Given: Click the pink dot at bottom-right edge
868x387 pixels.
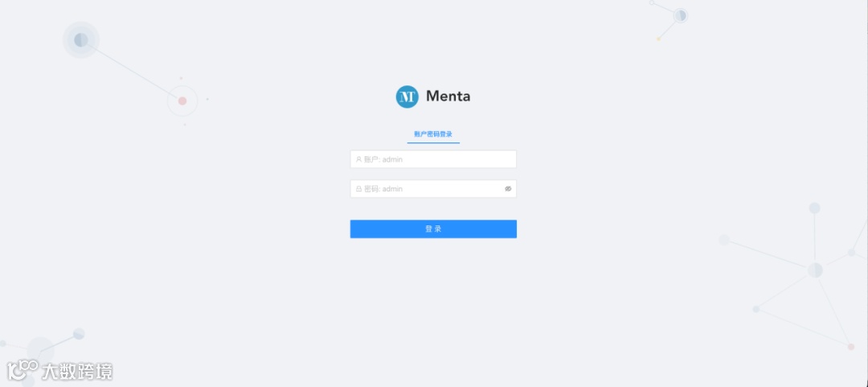Looking at the screenshot, I should 851,347.
